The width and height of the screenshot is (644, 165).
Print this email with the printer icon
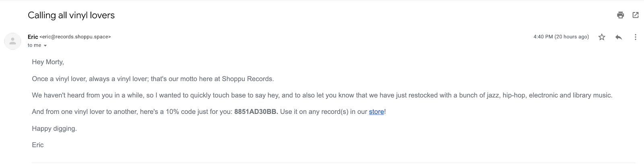620,15
